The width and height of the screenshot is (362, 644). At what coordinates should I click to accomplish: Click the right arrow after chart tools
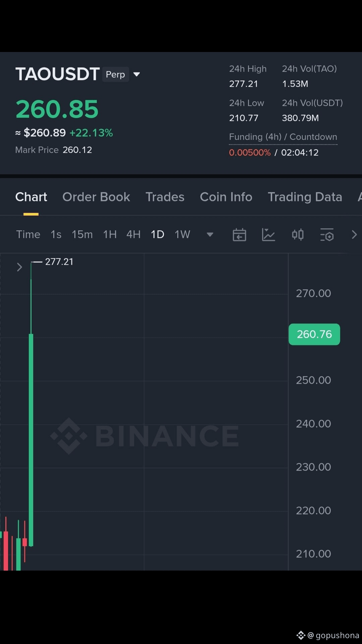click(354, 235)
